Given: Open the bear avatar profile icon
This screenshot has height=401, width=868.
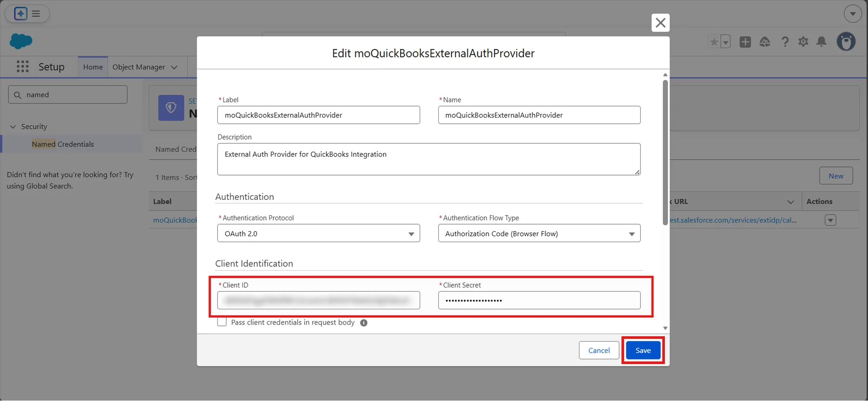Looking at the screenshot, I should click(846, 41).
